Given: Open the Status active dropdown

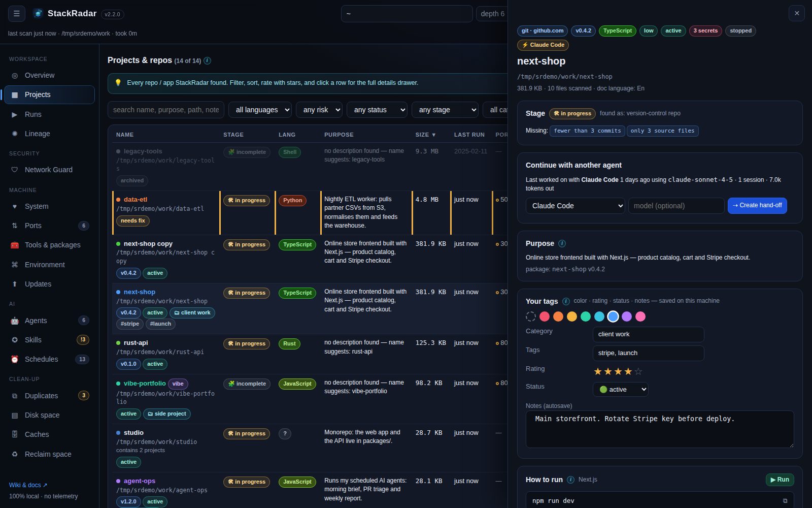Looking at the screenshot, I should point(621,390).
